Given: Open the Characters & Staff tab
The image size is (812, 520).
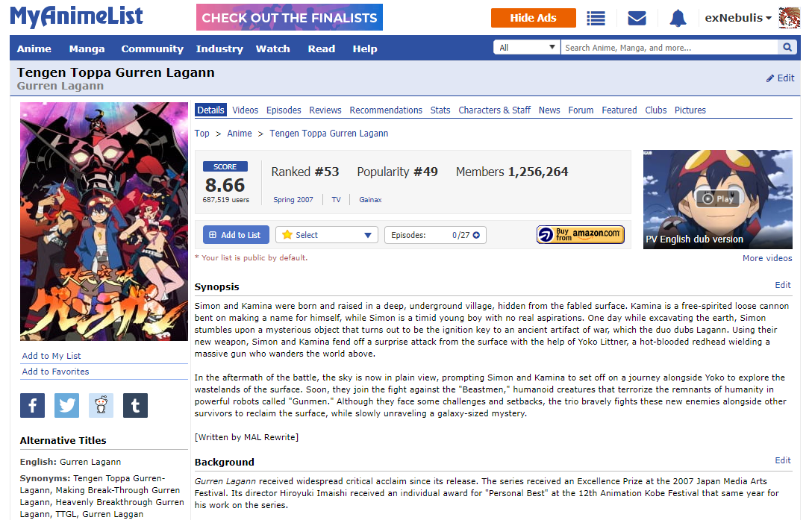Looking at the screenshot, I should 495,110.
